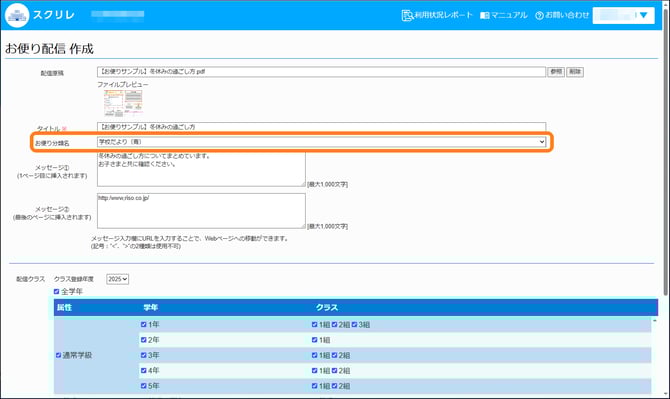Click the second file preview page thumbnail
The height and width of the screenshot is (399, 670).
point(134,103)
